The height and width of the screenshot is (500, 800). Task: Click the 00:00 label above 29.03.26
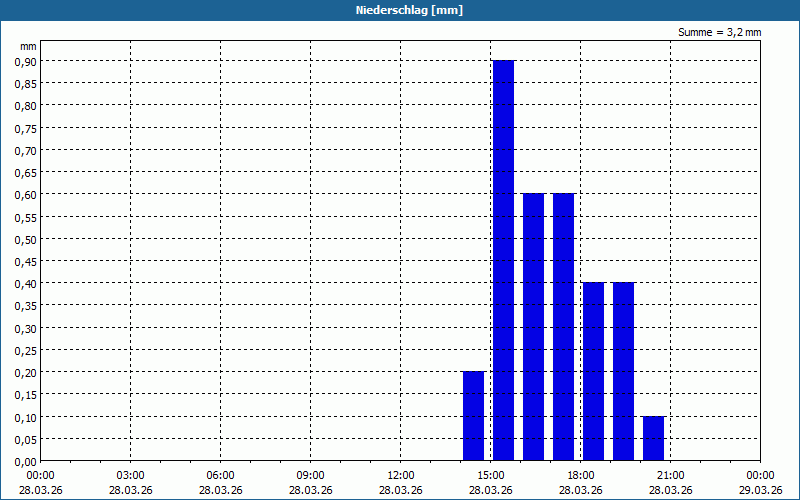point(760,476)
